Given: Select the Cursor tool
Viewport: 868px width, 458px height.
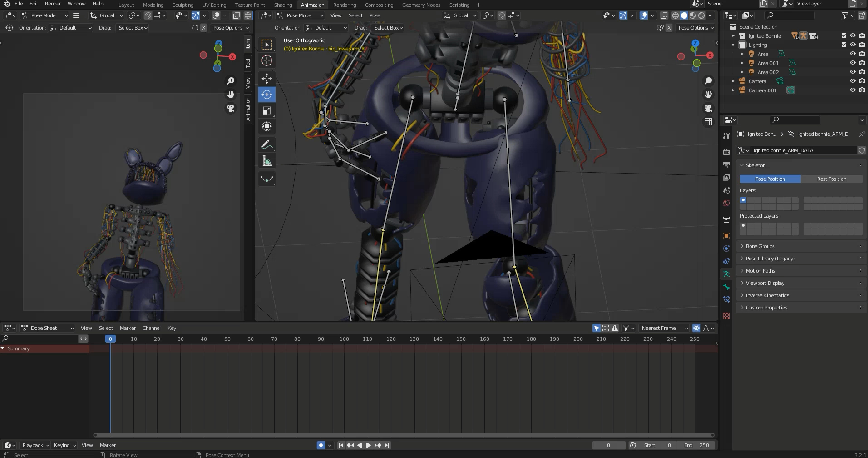Looking at the screenshot, I should click(x=267, y=60).
